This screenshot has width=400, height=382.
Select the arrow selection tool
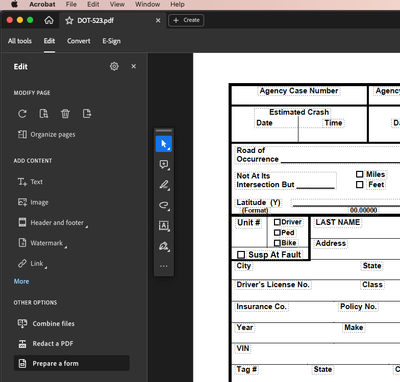click(x=164, y=144)
